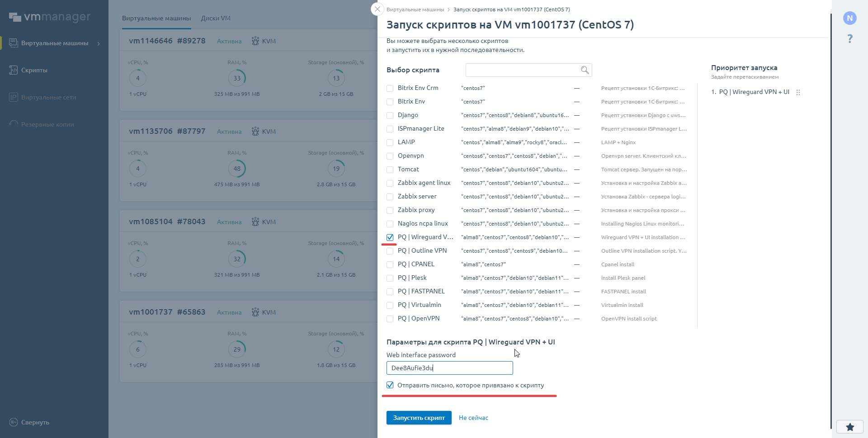Click the magnifier search icon
This screenshot has height=438, width=868.
point(585,70)
